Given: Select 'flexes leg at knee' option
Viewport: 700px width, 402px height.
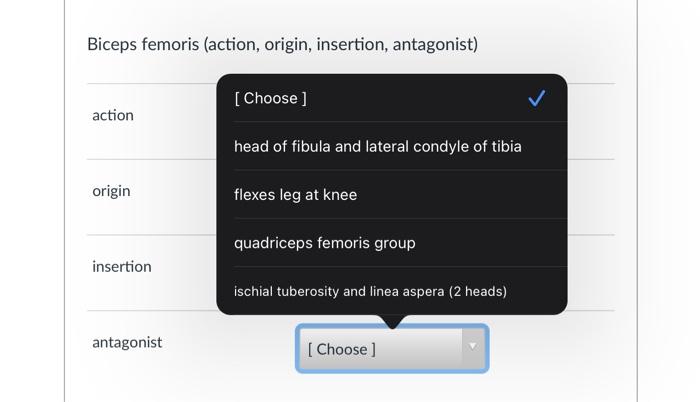Looking at the screenshot, I should pyautogui.click(x=296, y=194).
